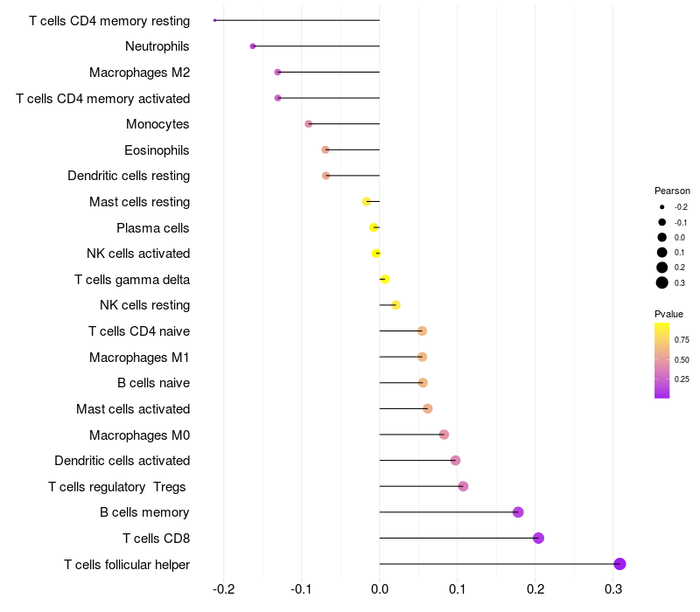Click the -0.2 Pearson legend circle

pos(662,207)
